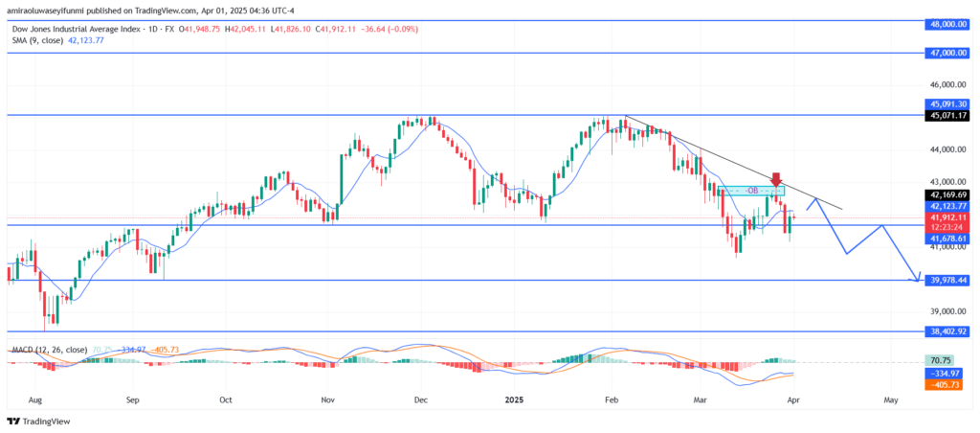Click the red 41,912.11 current price label
Viewport: 980px width, 433px height.
(949, 217)
